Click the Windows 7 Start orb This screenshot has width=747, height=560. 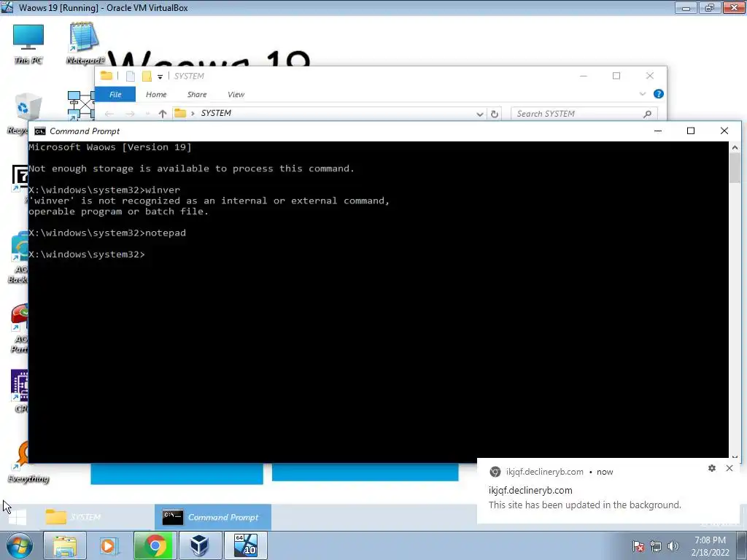click(x=19, y=545)
